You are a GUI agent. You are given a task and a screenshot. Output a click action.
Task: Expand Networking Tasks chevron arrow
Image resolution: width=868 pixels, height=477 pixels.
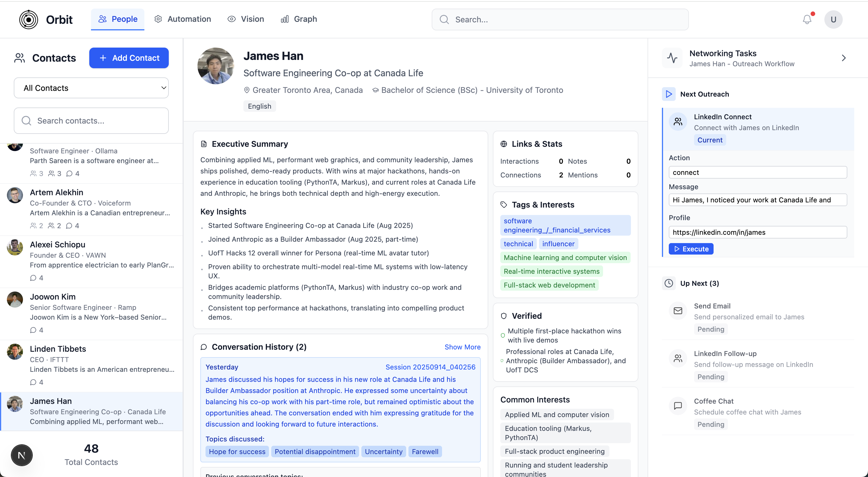843,58
